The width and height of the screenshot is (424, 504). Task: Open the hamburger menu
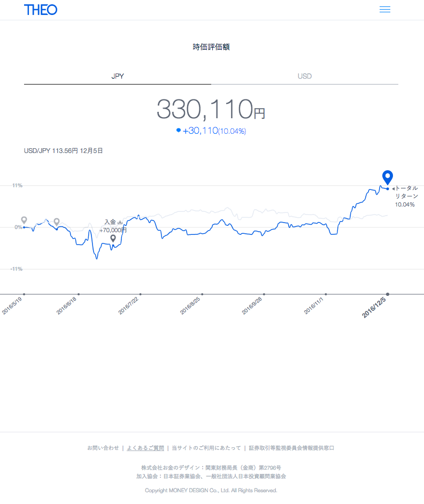click(384, 10)
